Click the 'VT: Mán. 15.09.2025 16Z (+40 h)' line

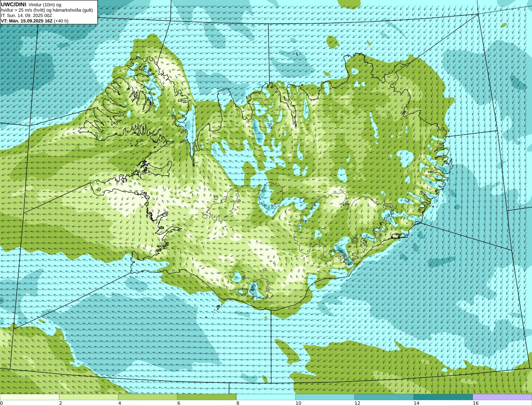point(35,21)
